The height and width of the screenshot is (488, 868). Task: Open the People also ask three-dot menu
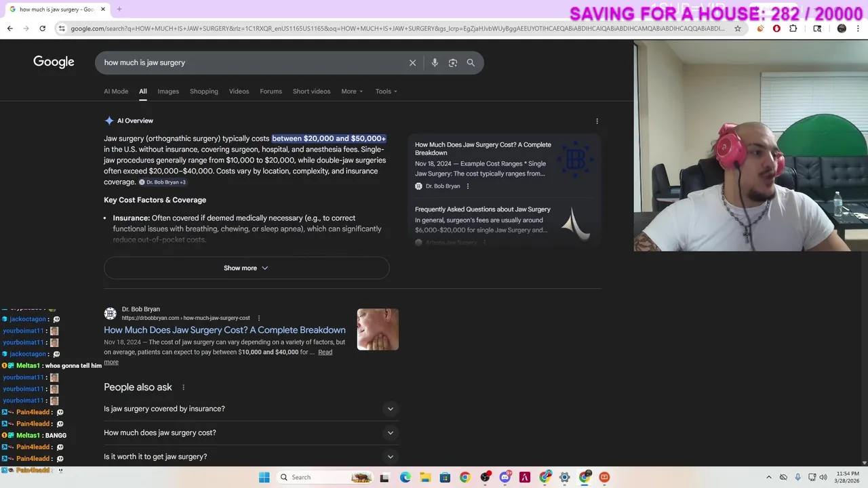[183, 388]
